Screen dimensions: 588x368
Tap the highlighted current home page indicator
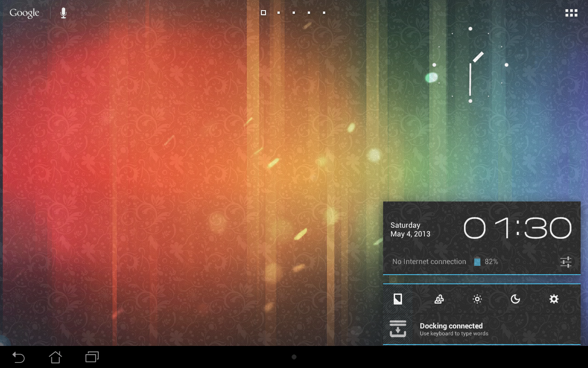[263, 13]
